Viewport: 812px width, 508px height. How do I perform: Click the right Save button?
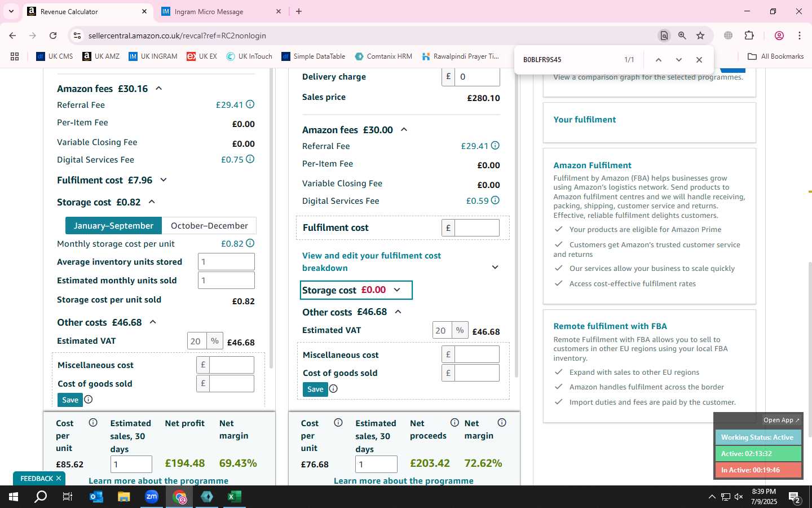(x=315, y=389)
